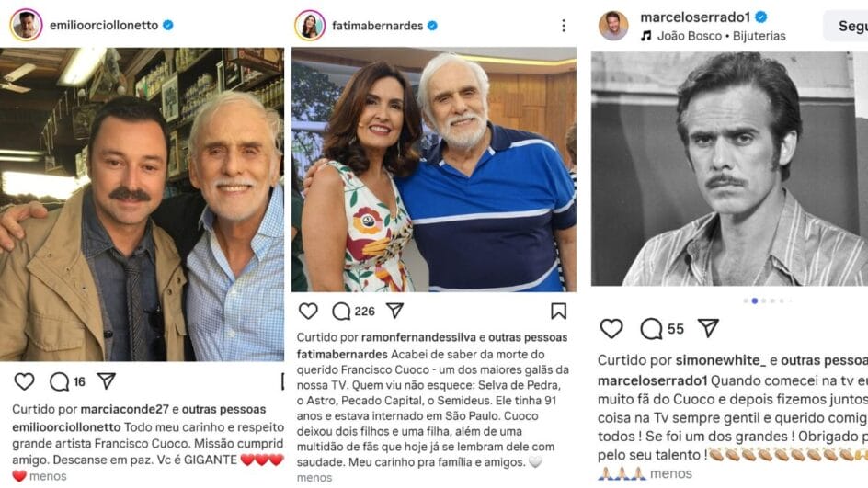868x488 pixels.
Task: Share the marceloserrado1 post
Action: pyautogui.click(x=708, y=328)
